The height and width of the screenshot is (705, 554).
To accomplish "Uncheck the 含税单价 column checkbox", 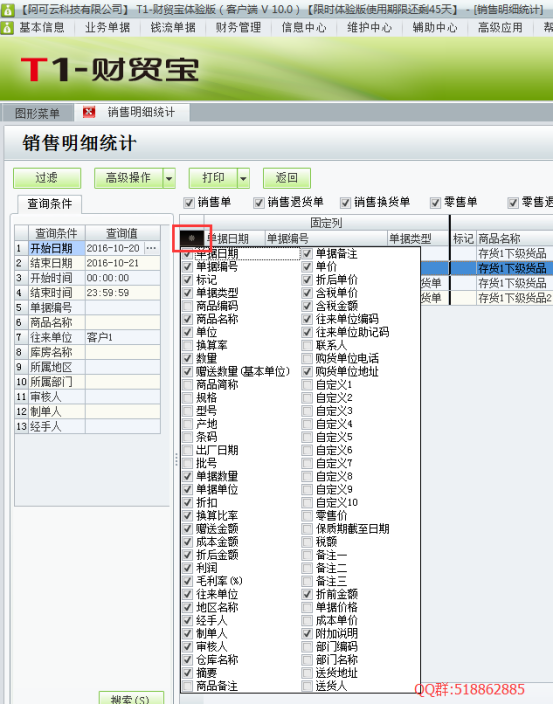I will pos(307,293).
